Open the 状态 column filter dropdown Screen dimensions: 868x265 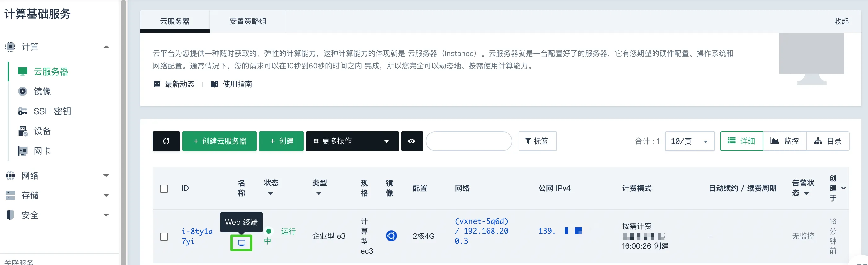tap(270, 193)
